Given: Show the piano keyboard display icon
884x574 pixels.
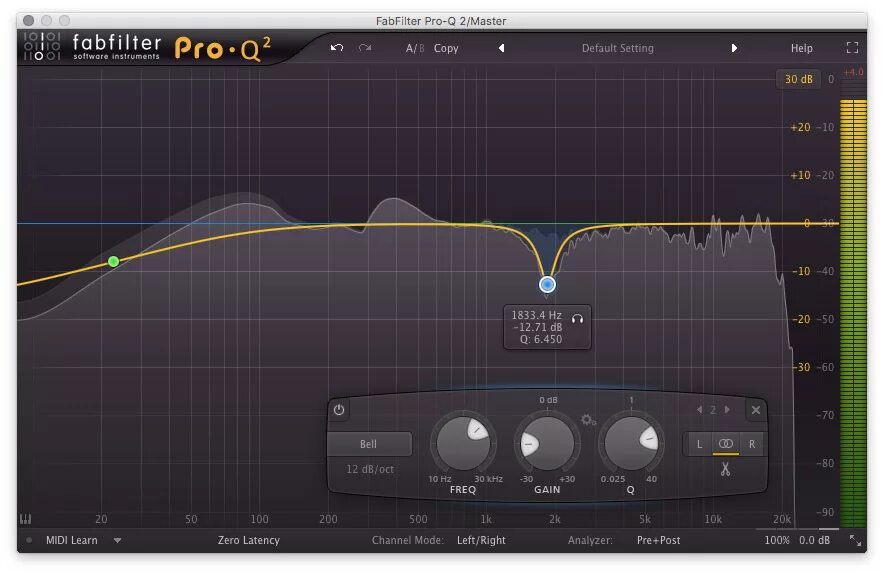Looking at the screenshot, I should pos(25,519).
